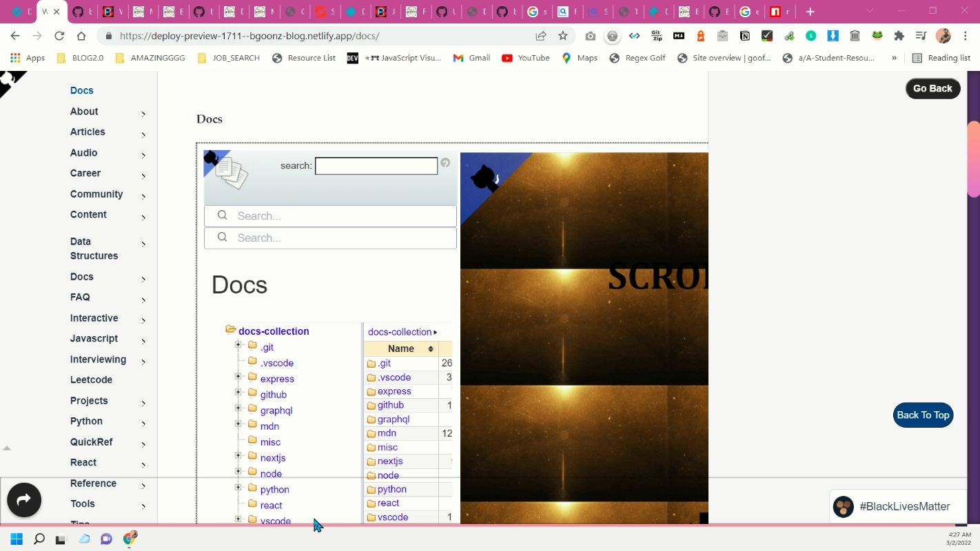Go to the browser Home page
Image resolution: width=980 pixels, height=551 pixels.
(81, 36)
